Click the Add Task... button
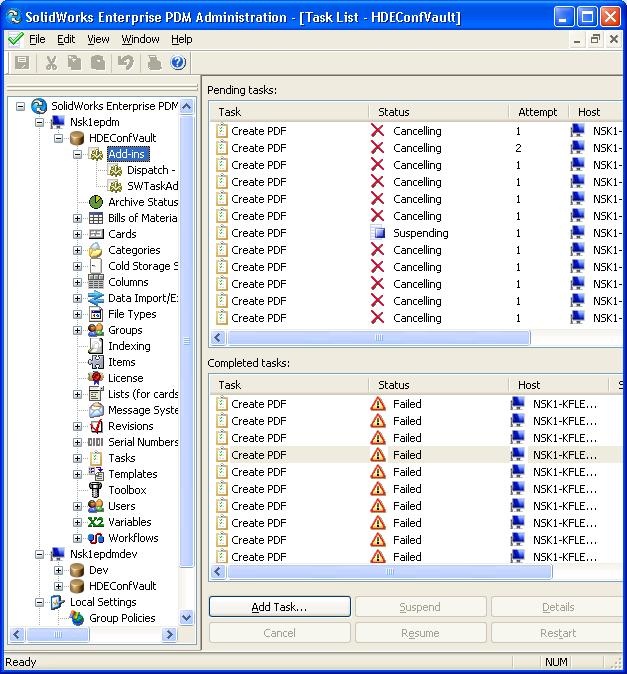Image resolution: width=627 pixels, height=674 pixels. 280,607
